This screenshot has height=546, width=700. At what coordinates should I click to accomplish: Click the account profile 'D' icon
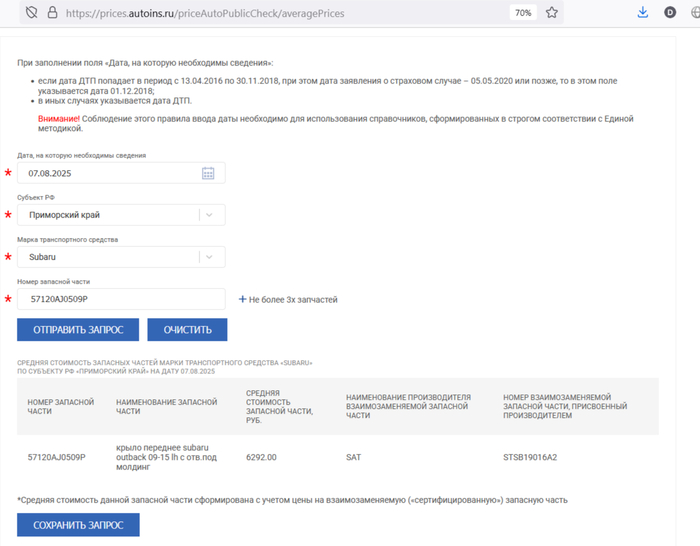(x=670, y=13)
